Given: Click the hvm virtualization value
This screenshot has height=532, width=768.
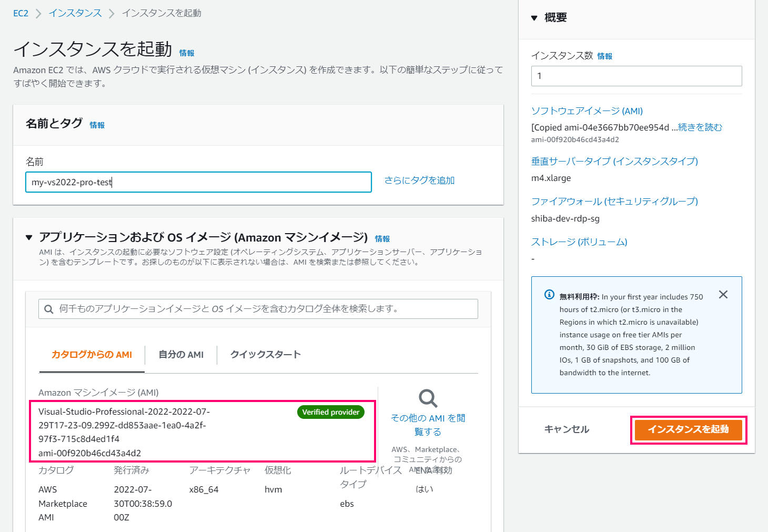Looking at the screenshot, I should coord(273,489).
